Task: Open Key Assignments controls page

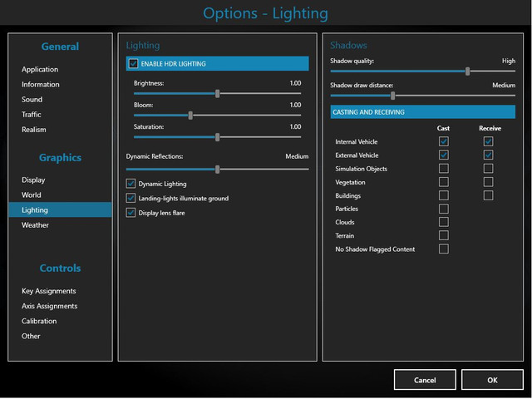Action: 48,291
